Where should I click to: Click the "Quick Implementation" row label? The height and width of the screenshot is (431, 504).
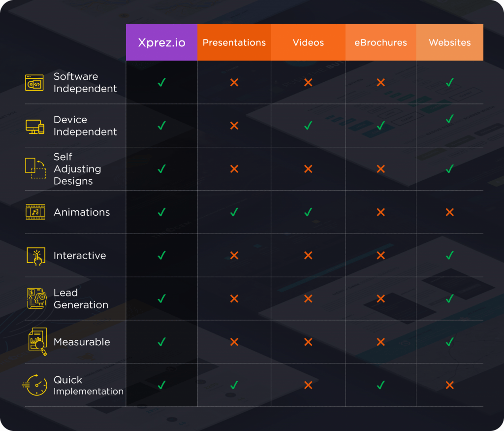[x=89, y=385]
